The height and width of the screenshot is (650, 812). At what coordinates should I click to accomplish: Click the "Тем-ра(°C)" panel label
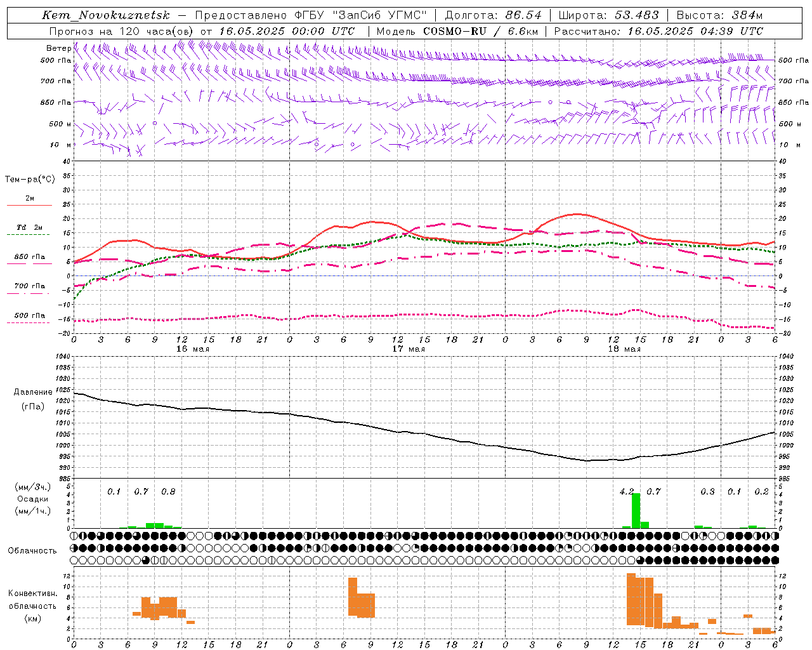(30, 179)
